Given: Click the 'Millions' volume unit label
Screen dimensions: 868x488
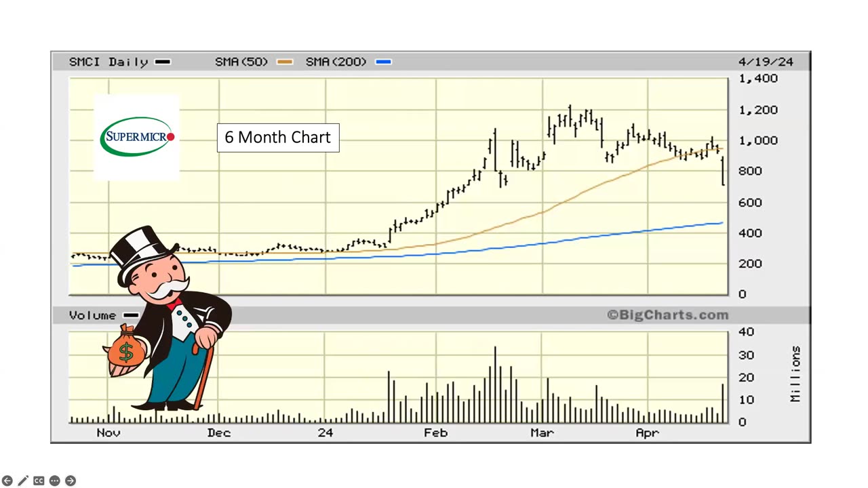Looking at the screenshot, I should (x=795, y=374).
